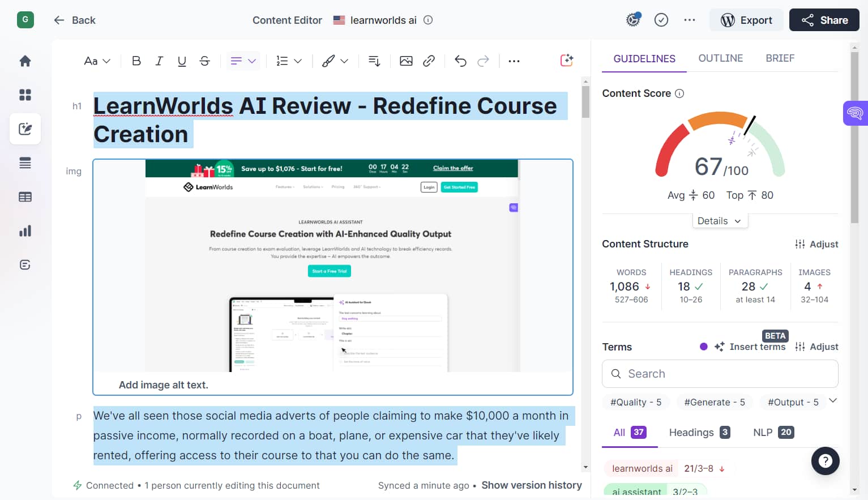Screen dimensions: 868x500
Task: Click Add image alt text field
Action: (x=164, y=385)
